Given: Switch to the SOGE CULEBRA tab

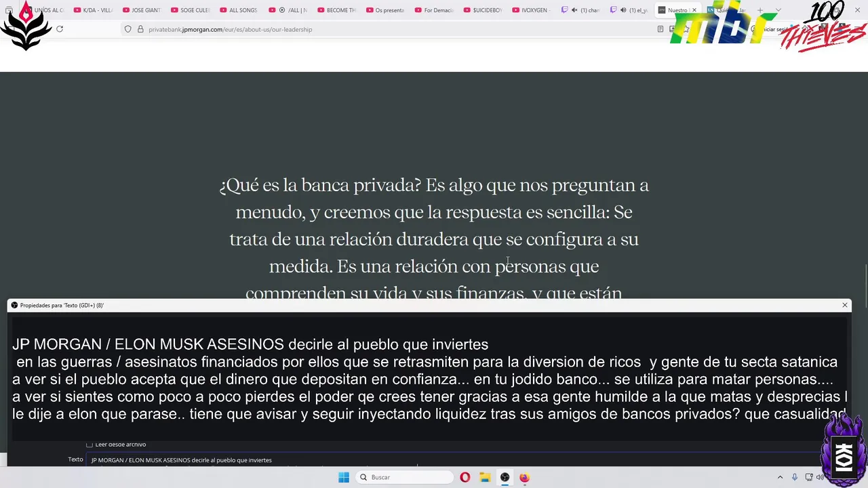Looking at the screenshot, I should pos(191,10).
